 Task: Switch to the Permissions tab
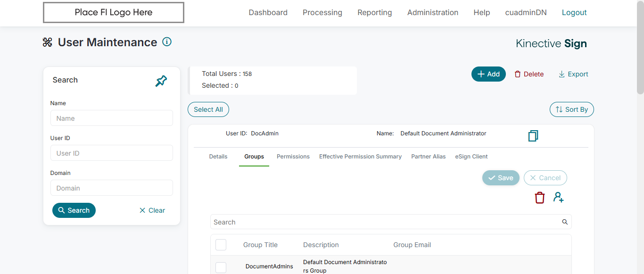pyautogui.click(x=293, y=157)
